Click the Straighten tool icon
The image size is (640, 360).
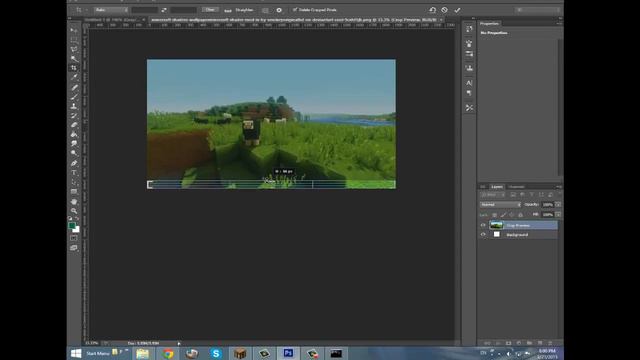click(228, 10)
